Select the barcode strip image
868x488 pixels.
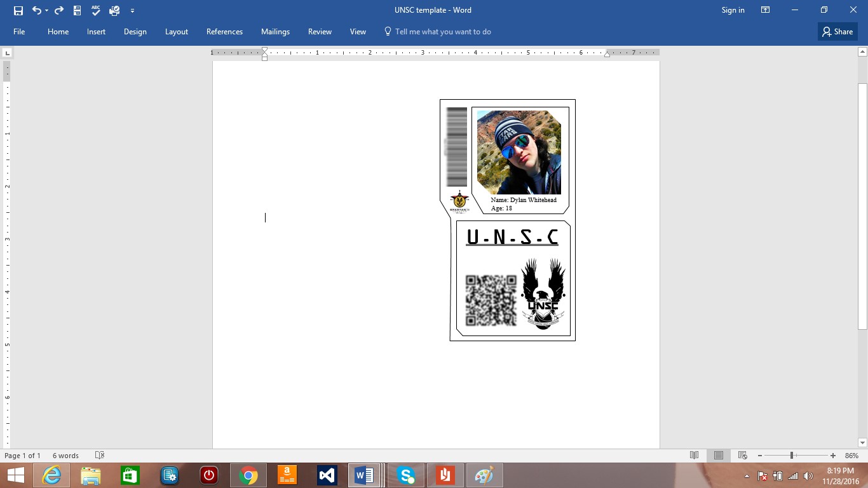(457, 147)
